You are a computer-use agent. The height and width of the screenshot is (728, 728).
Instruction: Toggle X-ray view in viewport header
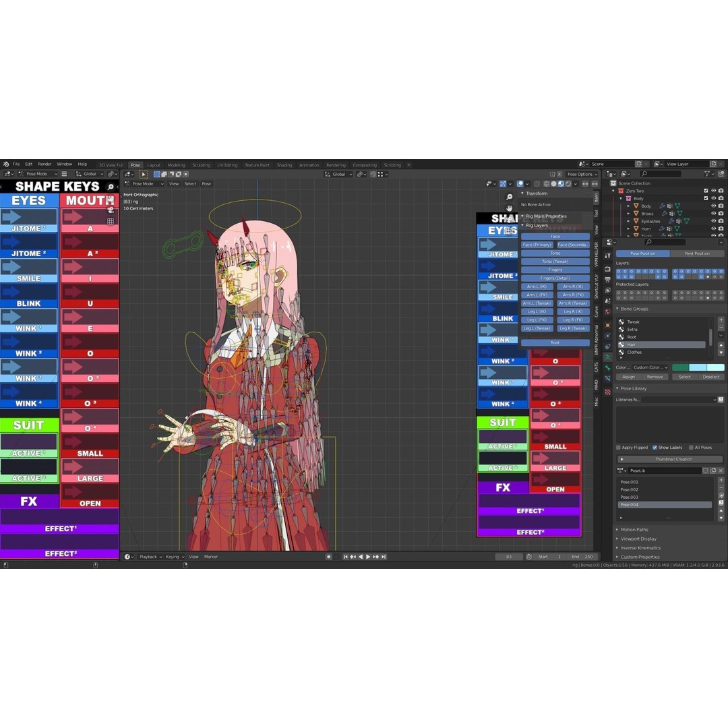coord(537,184)
